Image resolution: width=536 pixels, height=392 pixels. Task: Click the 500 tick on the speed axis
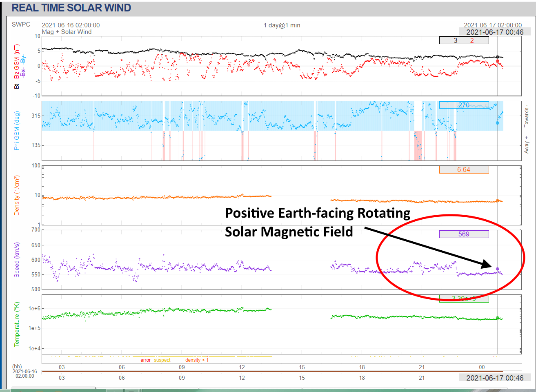pyautogui.click(x=36, y=289)
